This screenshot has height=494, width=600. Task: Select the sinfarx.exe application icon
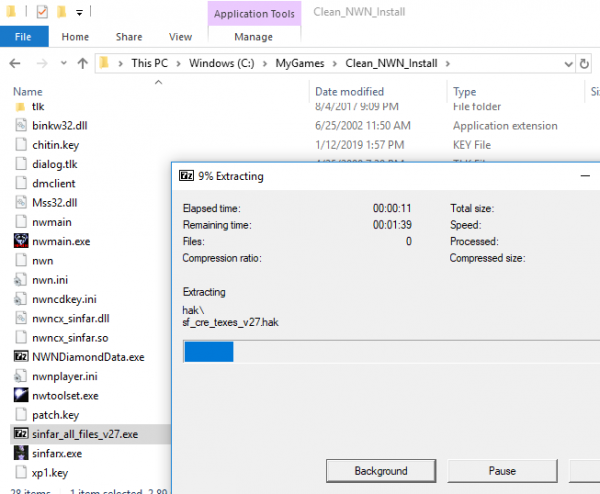point(21,453)
